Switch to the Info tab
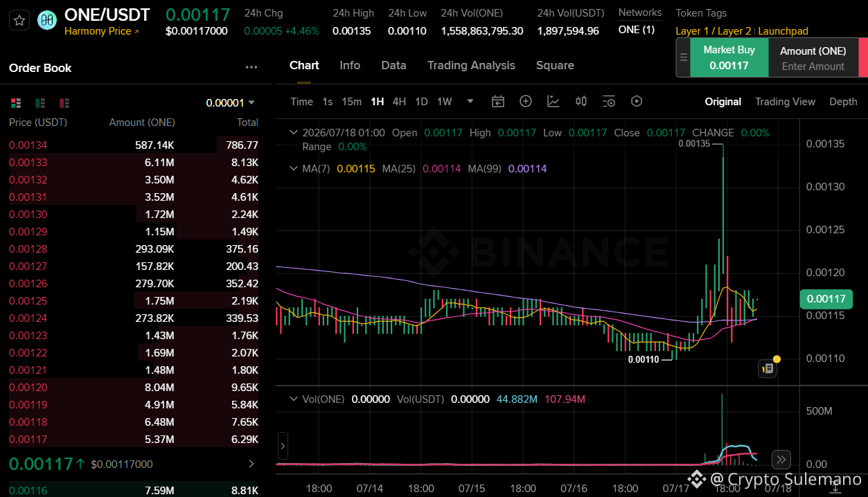The width and height of the screenshot is (868, 497). 350,65
